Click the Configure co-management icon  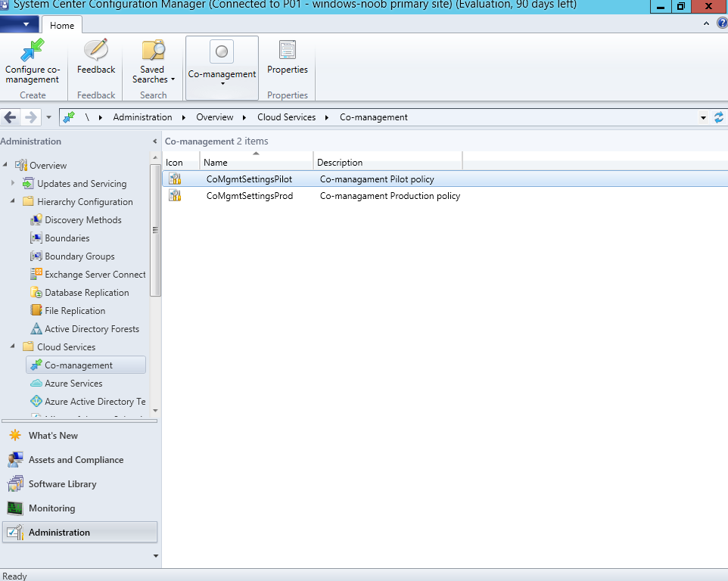click(33, 50)
